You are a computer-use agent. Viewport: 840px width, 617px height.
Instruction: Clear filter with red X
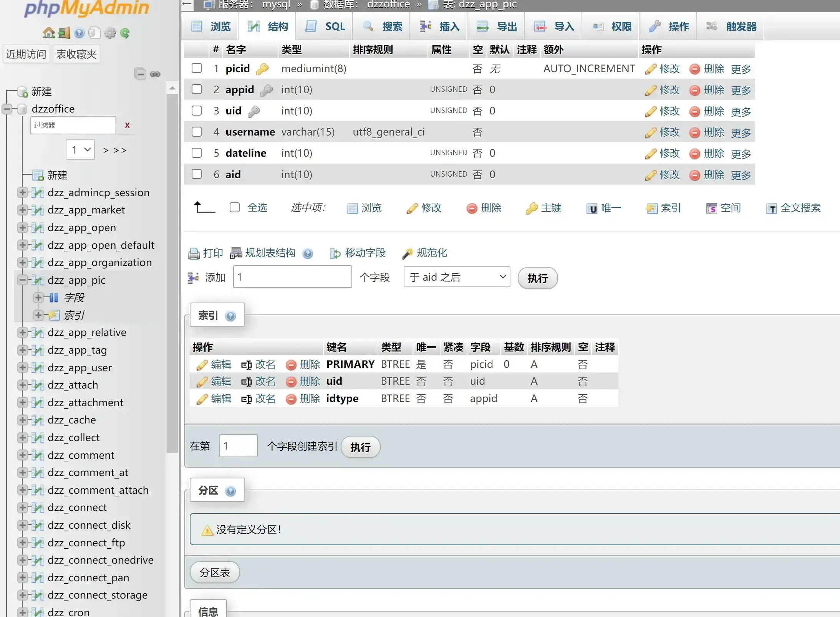(127, 125)
